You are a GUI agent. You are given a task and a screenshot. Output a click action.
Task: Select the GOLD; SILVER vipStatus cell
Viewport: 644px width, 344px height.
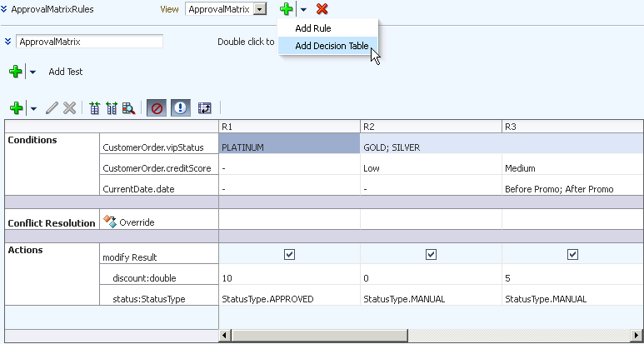[x=502, y=143]
